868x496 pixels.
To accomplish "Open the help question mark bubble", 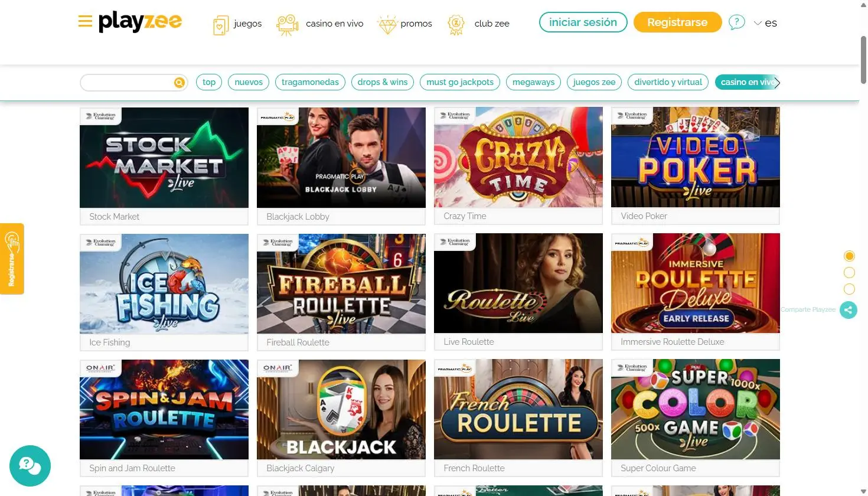I will [x=736, y=22].
